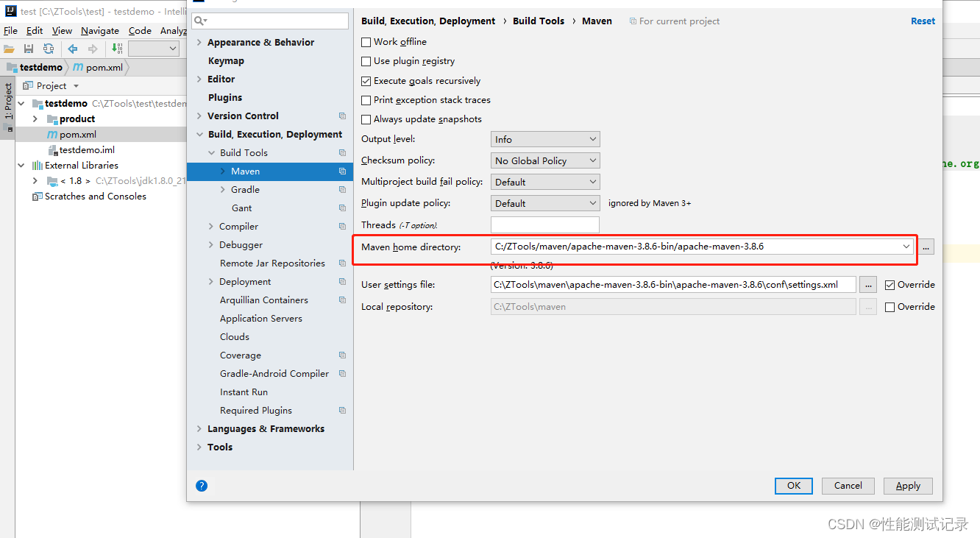
Task: Click the Reset link
Action: pos(923,21)
